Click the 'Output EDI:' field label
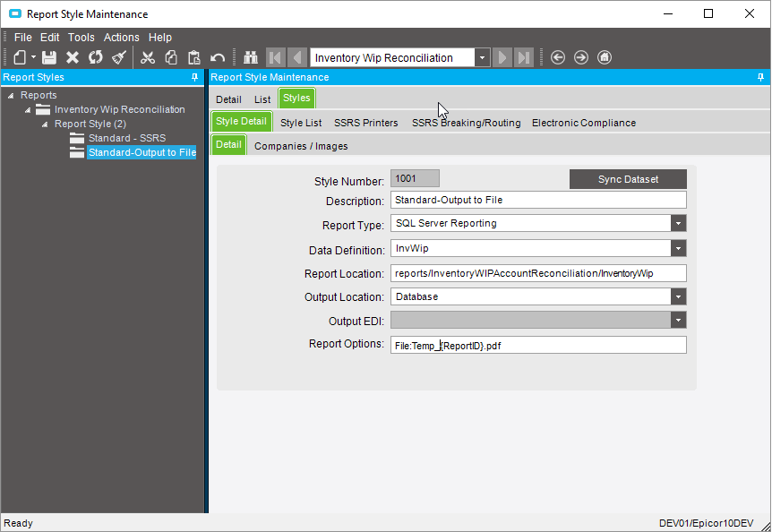The height and width of the screenshot is (532, 772). click(356, 322)
